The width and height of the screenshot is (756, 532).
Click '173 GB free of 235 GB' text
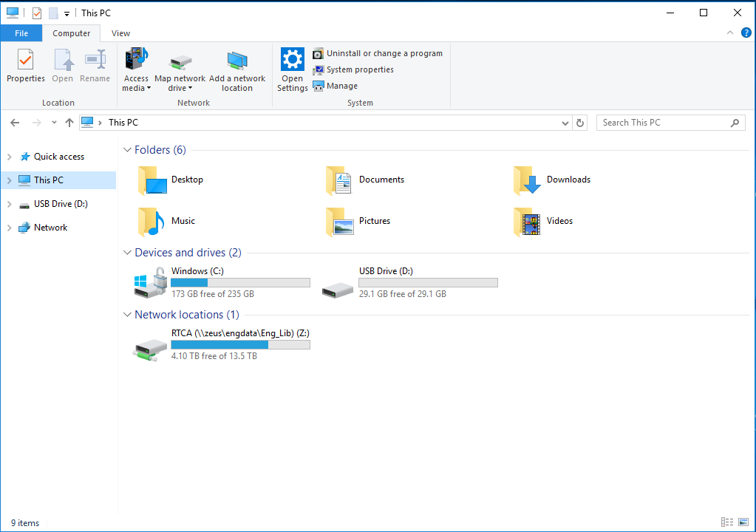click(213, 294)
